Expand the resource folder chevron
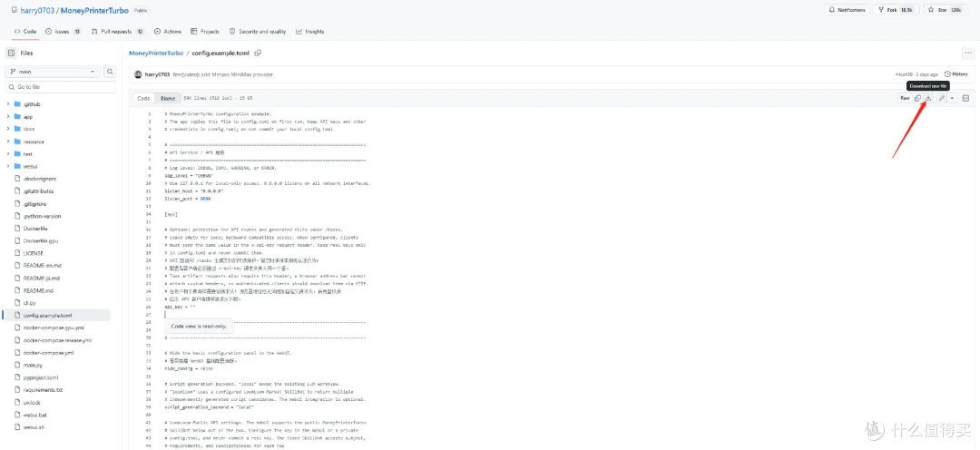 tap(9, 142)
